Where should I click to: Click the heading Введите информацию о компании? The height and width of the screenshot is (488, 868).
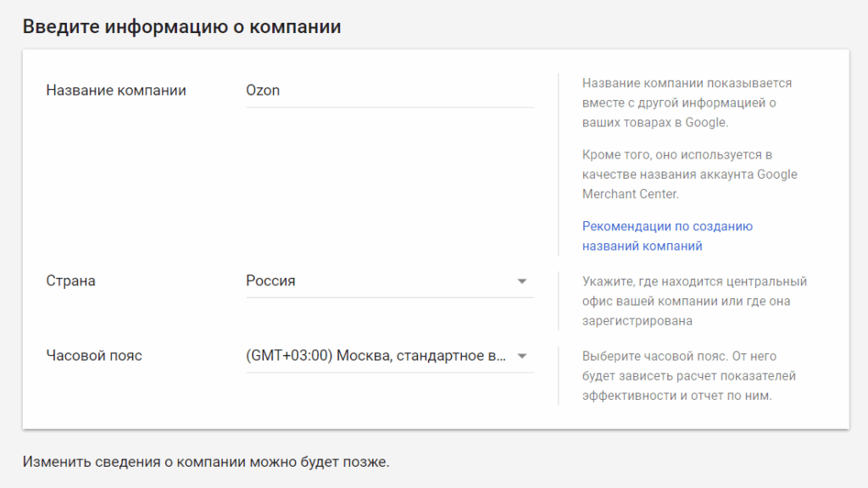181,26
